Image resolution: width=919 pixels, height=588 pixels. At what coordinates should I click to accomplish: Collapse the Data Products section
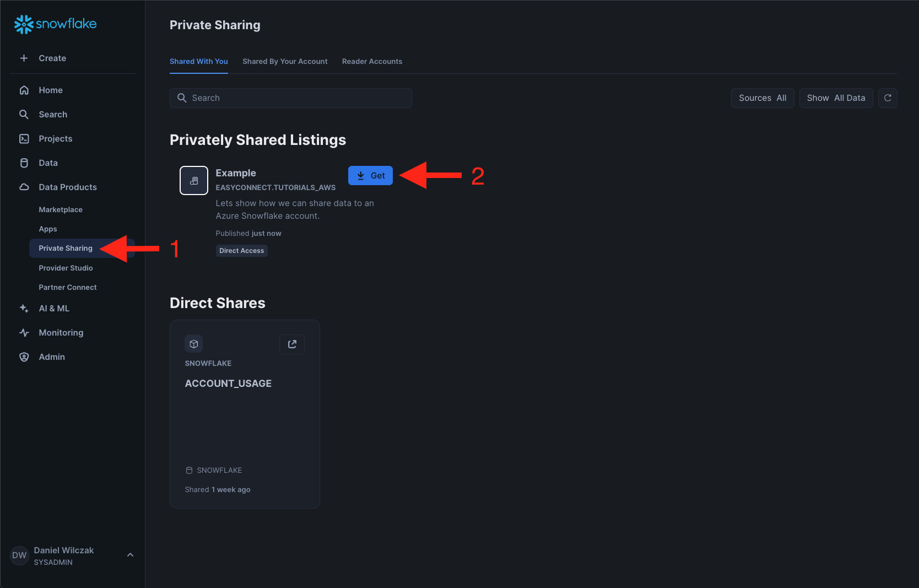pyautogui.click(x=67, y=187)
